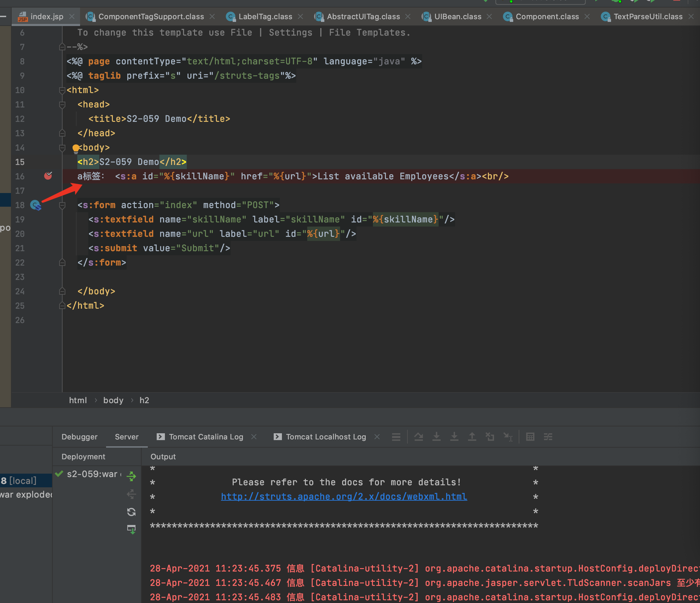Click the Run to Cursor debugger icon
700x603 pixels.
click(508, 437)
